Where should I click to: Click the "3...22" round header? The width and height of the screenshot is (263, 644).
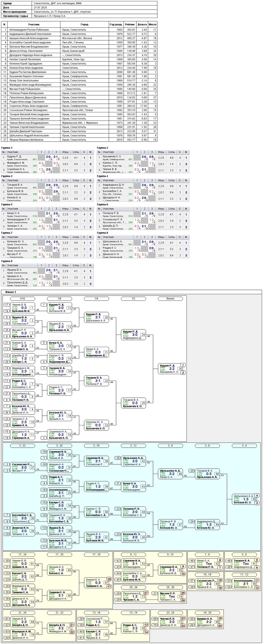(23, 446)
